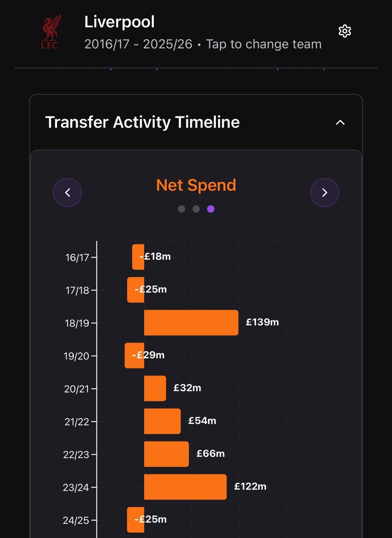Image resolution: width=392 pixels, height=538 pixels.
Task: Tap the 16/17 negative £18m bar
Action: click(138, 257)
